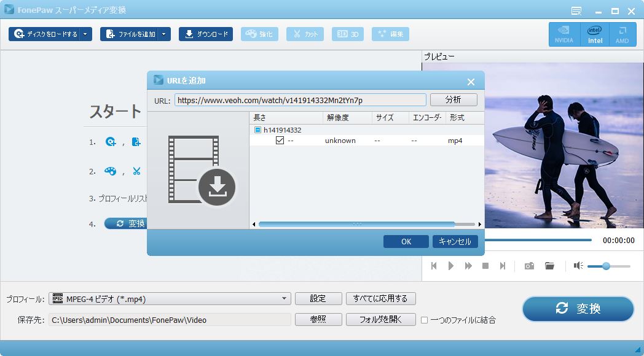The width and height of the screenshot is (644, 356).
Task: Click the 解像度 column header
Action: [347, 118]
